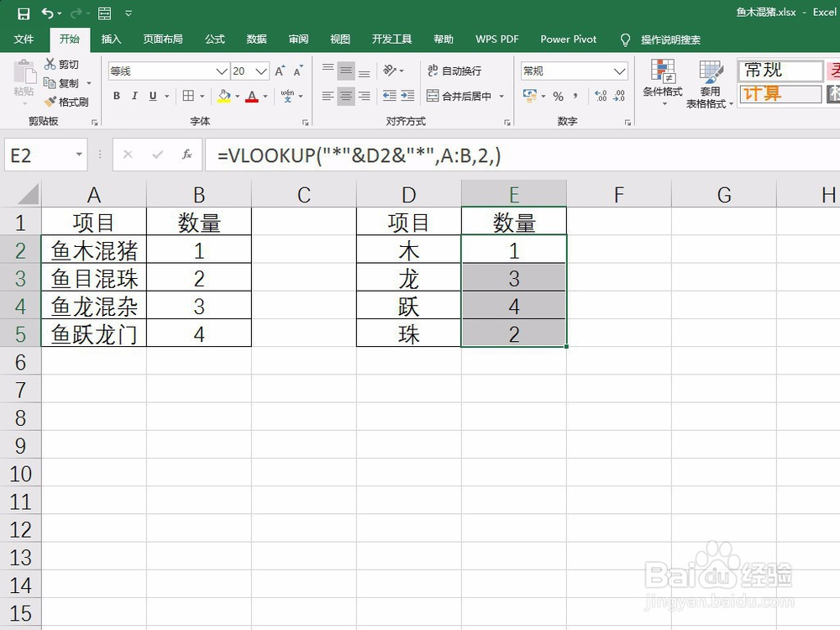Toggle italic formatting with the I icon

[x=135, y=96]
